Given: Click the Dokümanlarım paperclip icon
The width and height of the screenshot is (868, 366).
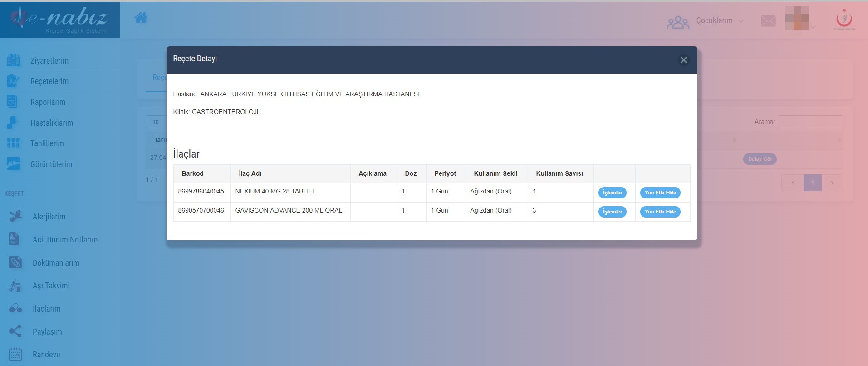Looking at the screenshot, I should point(15,262).
